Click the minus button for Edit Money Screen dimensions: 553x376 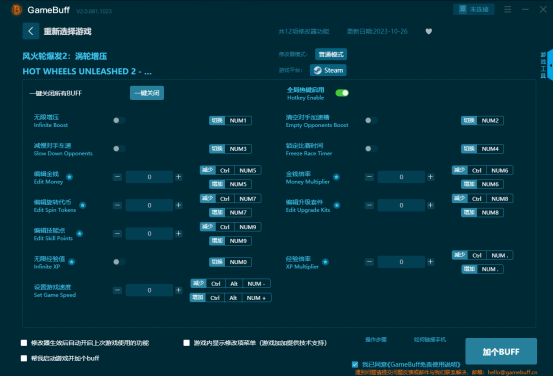[117, 177]
